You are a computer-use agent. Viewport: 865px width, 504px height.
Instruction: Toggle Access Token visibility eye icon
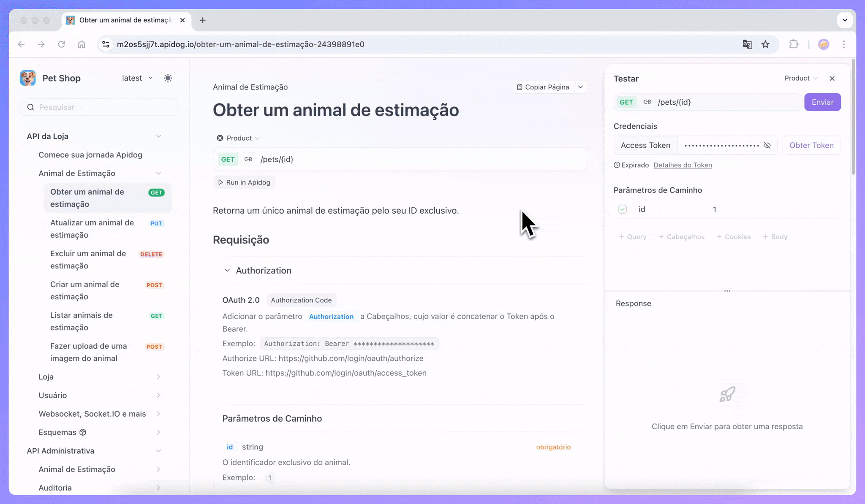coord(767,145)
